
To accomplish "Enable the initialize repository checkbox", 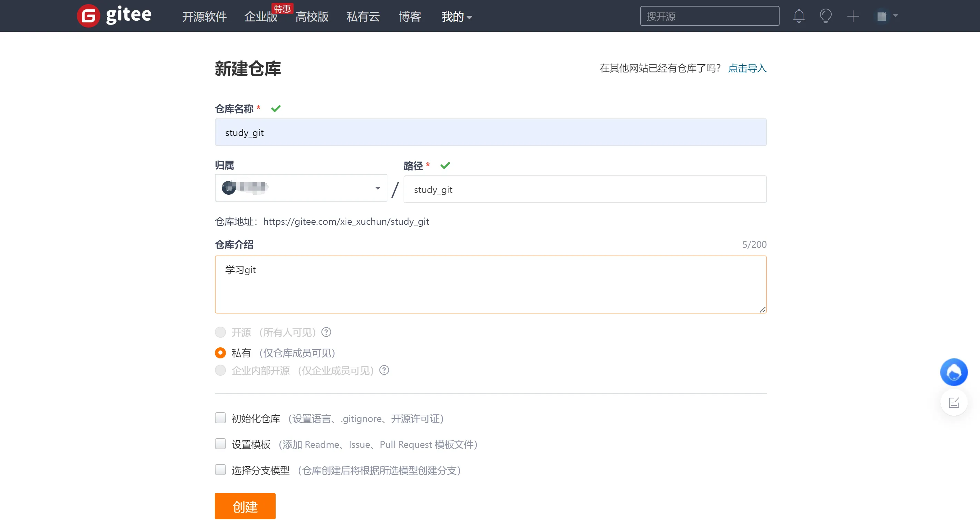I will coord(220,418).
